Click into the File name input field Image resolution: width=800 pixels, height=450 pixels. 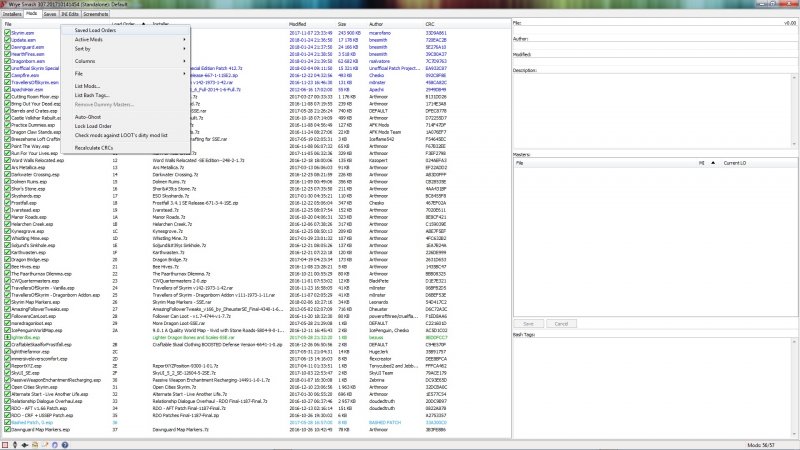pos(655,29)
